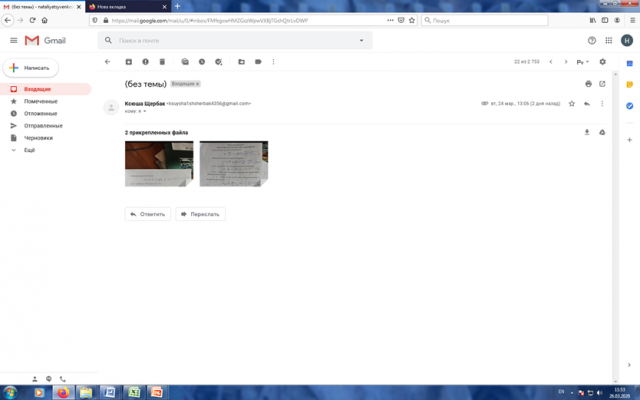Open Google Keep side panel
Image resolution: width=640 pixels, height=400 pixels.
pyautogui.click(x=629, y=84)
